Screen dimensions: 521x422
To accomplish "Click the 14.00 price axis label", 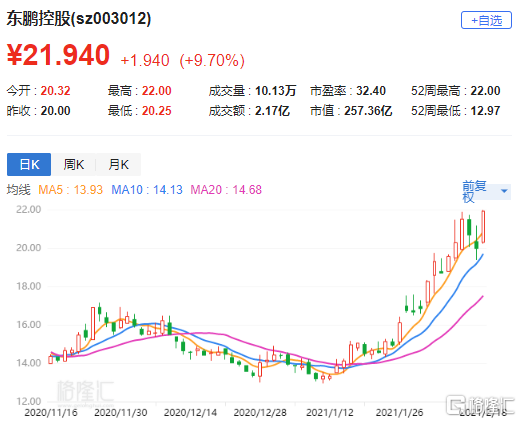I will coord(29,363).
